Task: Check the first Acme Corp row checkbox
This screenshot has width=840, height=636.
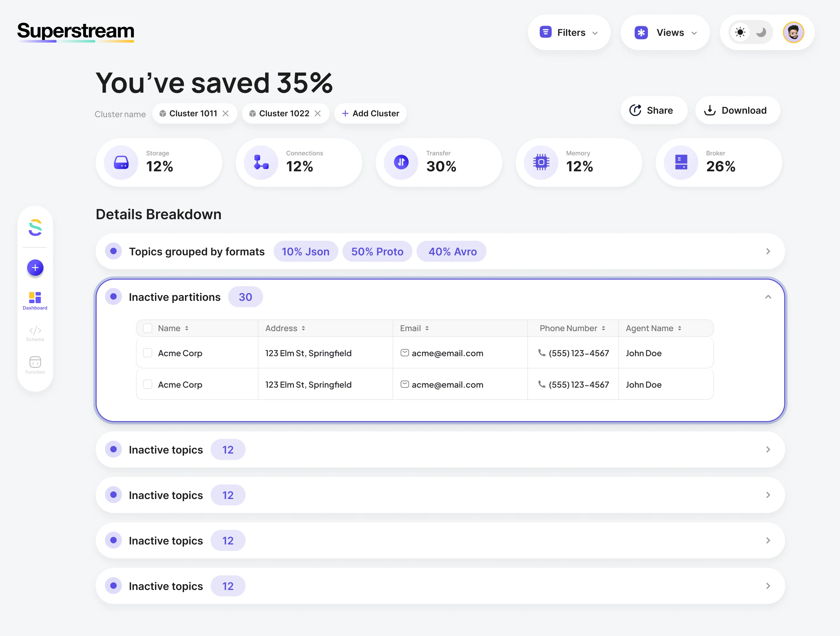Action: pos(147,353)
